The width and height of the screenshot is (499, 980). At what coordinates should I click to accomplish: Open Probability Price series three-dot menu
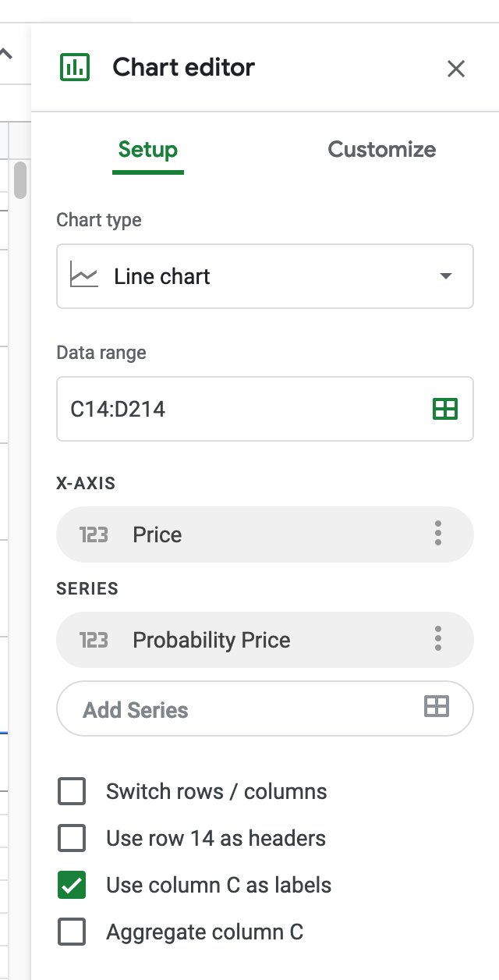click(x=438, y=640)
